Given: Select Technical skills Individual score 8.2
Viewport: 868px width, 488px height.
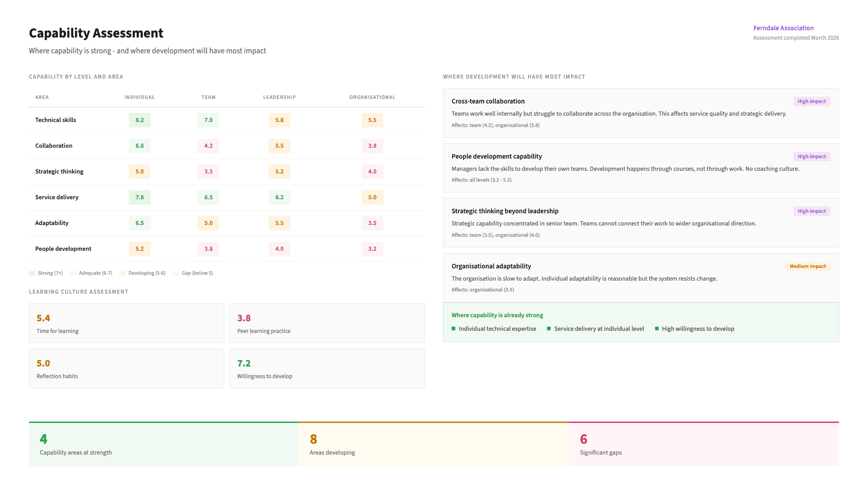Looking at the screenshot, I should click(x=139, y=120).
